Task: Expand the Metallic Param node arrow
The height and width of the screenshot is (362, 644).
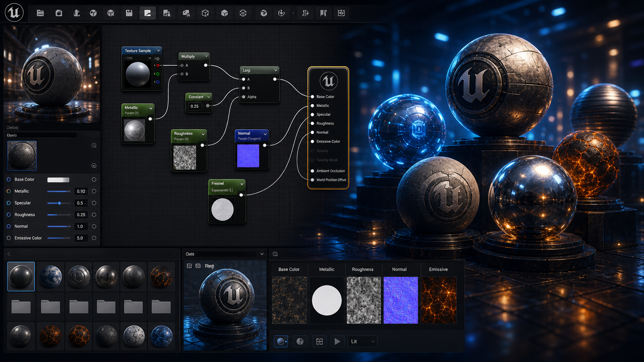Action: 151,108
